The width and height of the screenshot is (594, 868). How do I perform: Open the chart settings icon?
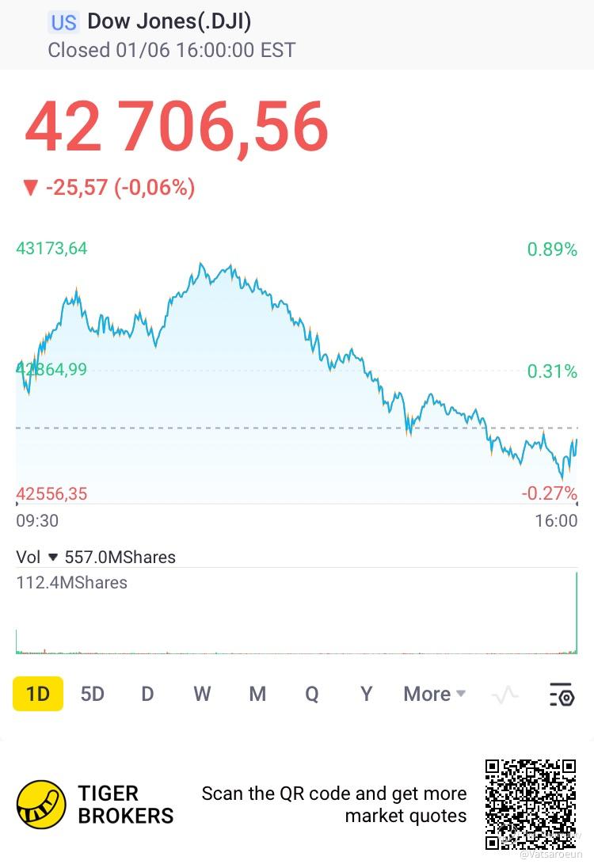click(x=562, y=695)
